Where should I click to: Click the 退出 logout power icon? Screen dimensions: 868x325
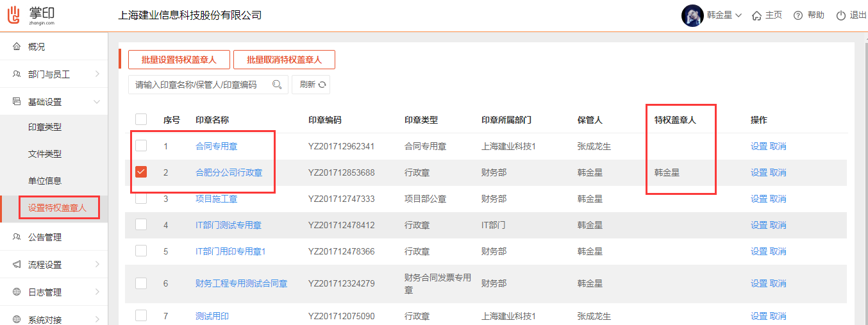pos(840,15)
